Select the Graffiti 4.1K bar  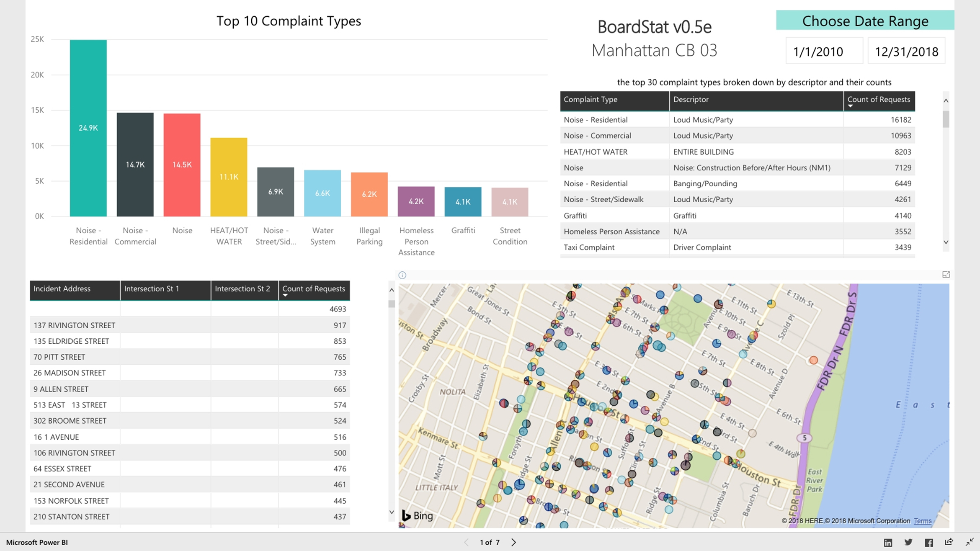point(463,202)
